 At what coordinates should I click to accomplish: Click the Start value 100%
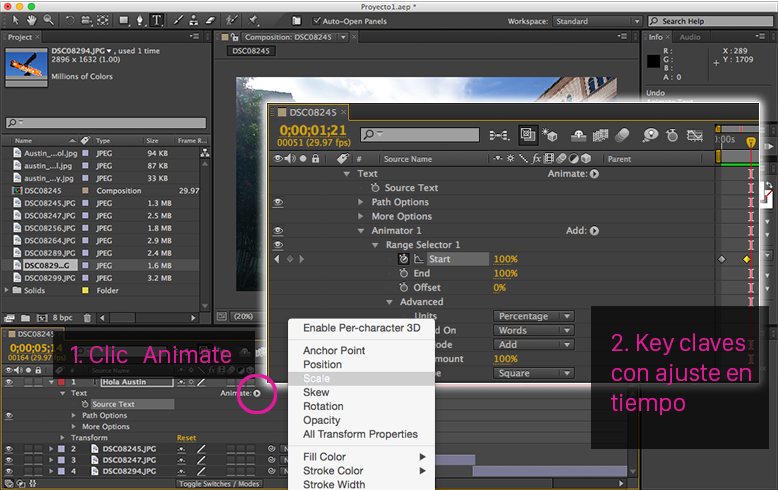506,259
